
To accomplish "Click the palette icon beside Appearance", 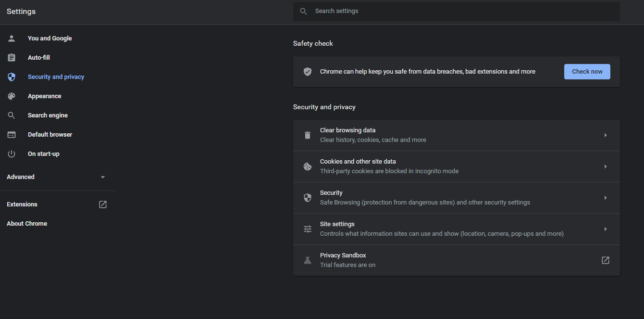I will click(x=12, y=96).
